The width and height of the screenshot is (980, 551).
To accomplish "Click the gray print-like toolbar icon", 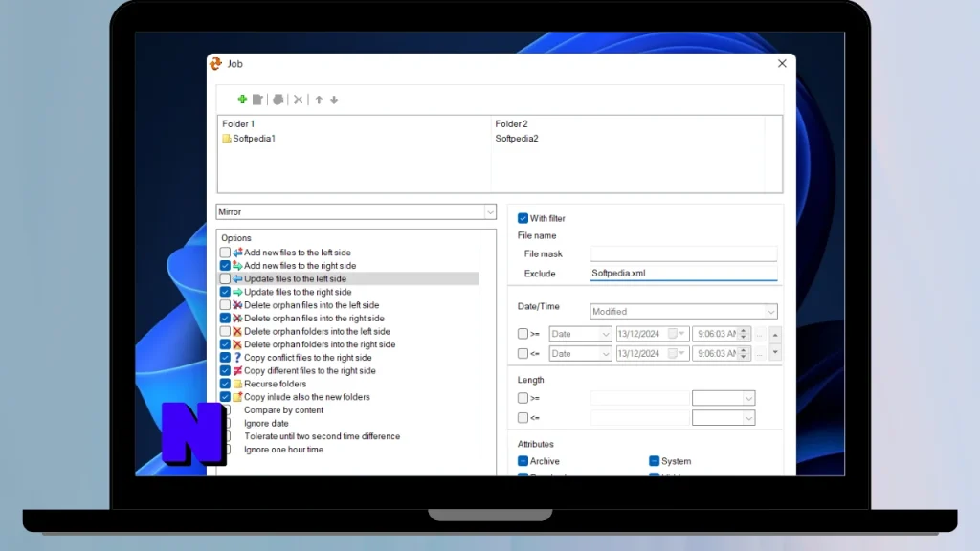I will 278,99.
